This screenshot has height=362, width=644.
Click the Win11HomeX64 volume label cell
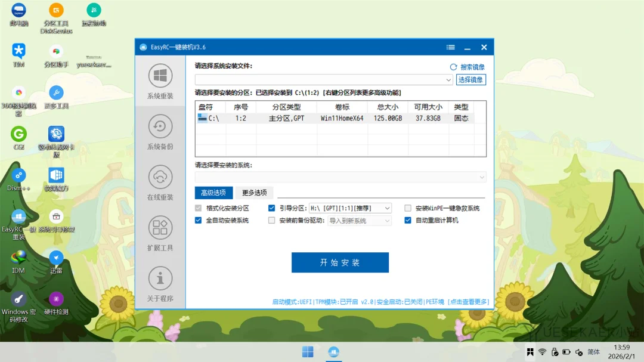coord(342,118)
